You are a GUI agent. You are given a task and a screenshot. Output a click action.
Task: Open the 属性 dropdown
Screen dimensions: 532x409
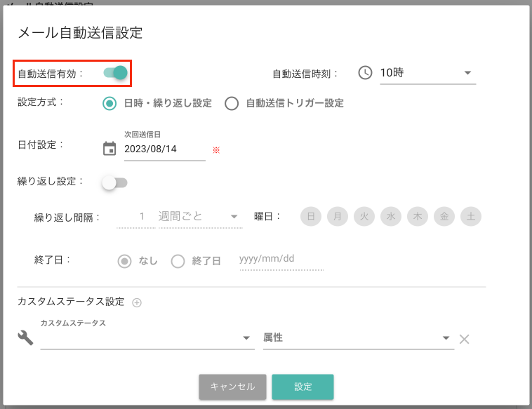(x=359, y=337)
